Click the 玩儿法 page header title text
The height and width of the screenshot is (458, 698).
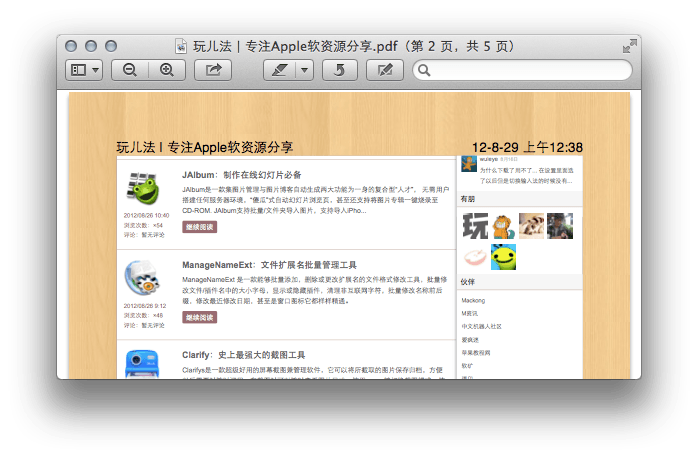click(204, 147)
